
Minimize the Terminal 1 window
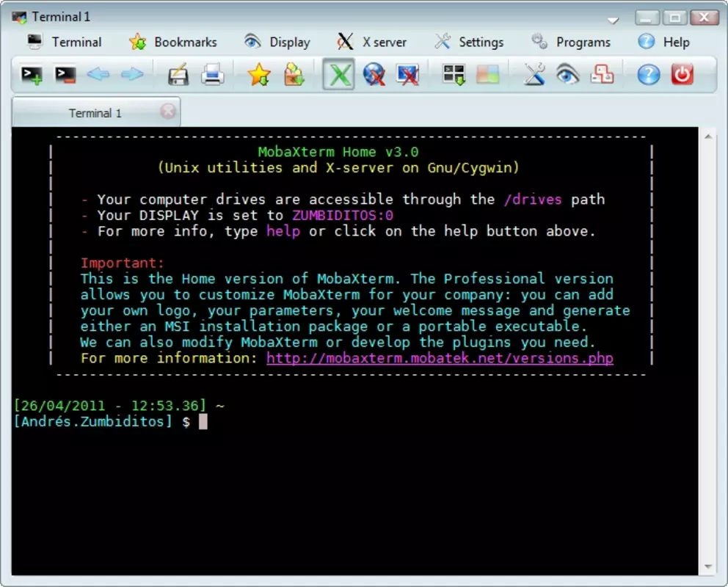(647, 18)
